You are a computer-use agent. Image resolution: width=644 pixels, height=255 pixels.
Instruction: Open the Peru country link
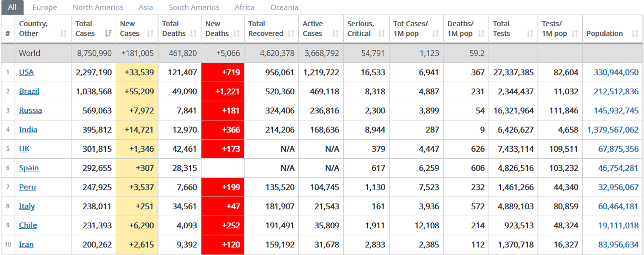click(27, 187)
